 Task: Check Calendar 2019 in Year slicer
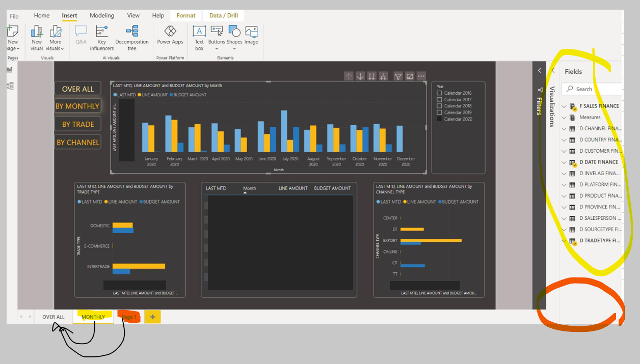pos(439,113)
